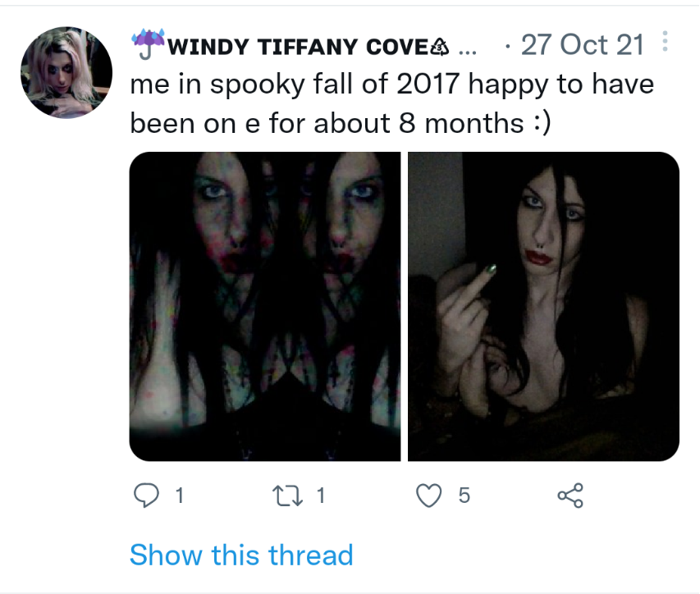This screenshot has width=700, height=594.
Task: Click the recycling symbol after COVE
Action: (440, 47)
